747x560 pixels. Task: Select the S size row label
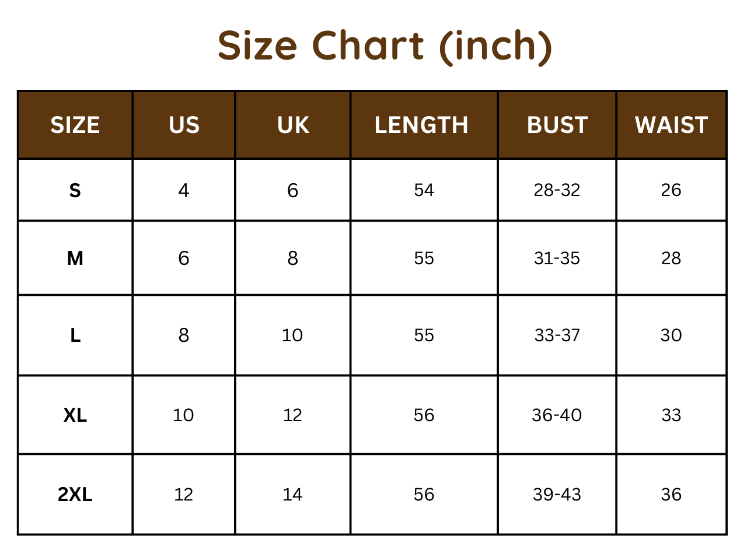(x=75, y=191)
